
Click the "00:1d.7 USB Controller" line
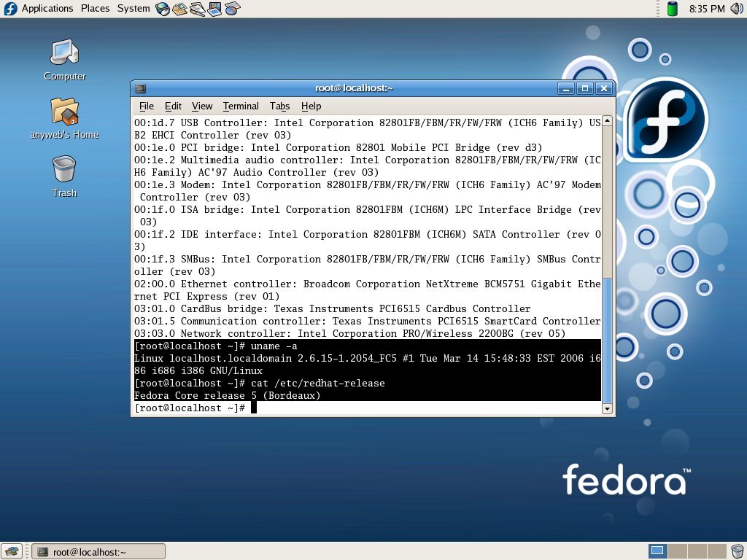click(x=368, y=130)
